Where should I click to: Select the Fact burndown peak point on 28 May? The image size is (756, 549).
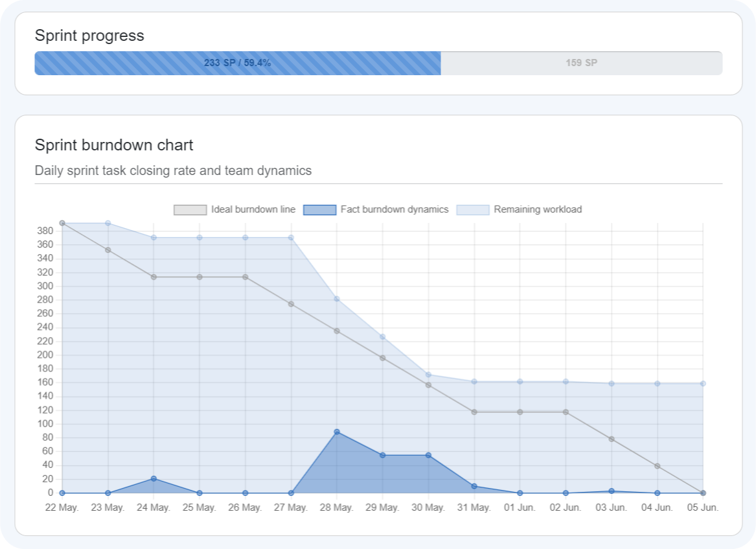[x=337, y=432]
